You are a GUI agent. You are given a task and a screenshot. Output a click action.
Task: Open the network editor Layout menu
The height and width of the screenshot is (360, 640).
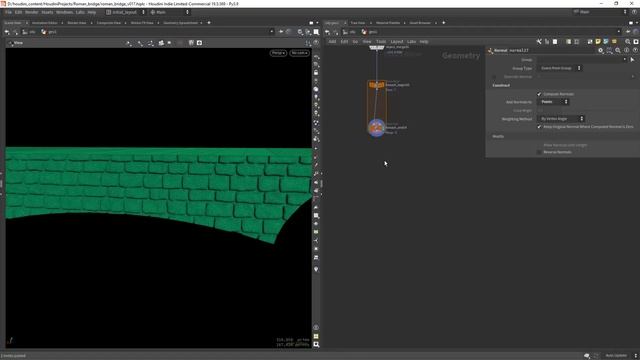coord(397,42)
